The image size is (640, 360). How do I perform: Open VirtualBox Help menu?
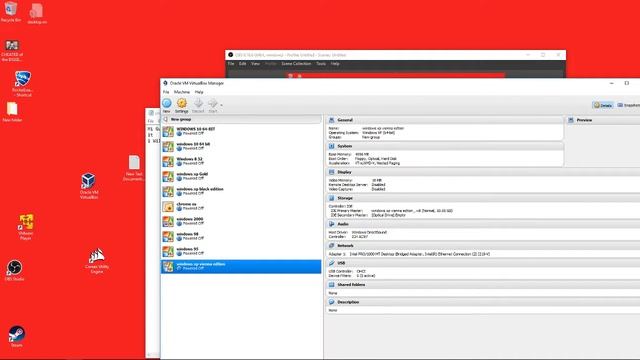(199, 92)
